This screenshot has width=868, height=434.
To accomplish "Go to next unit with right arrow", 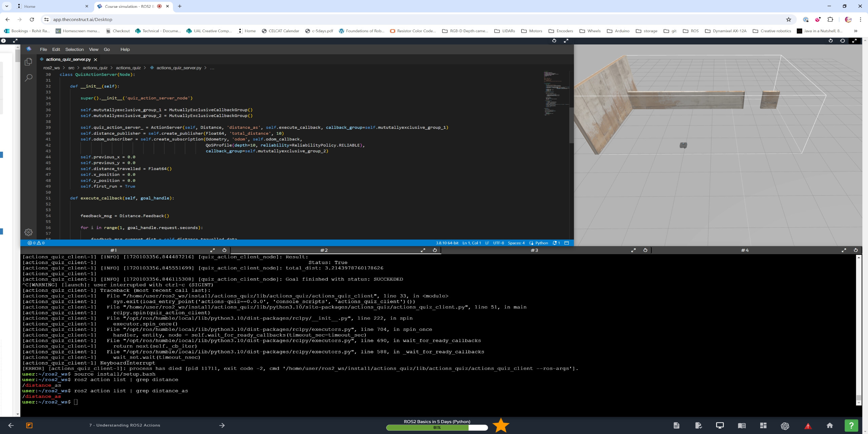I will tap(222, 425).
